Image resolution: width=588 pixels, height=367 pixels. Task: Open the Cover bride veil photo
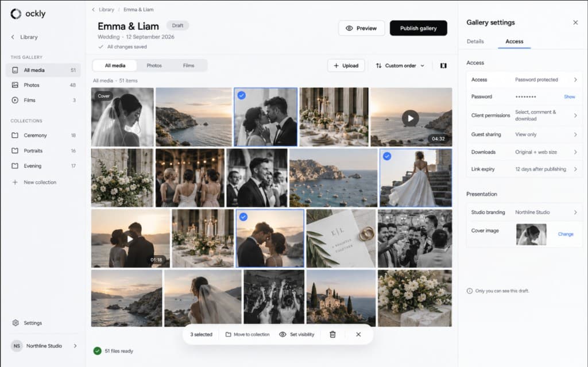click(122, 117)
